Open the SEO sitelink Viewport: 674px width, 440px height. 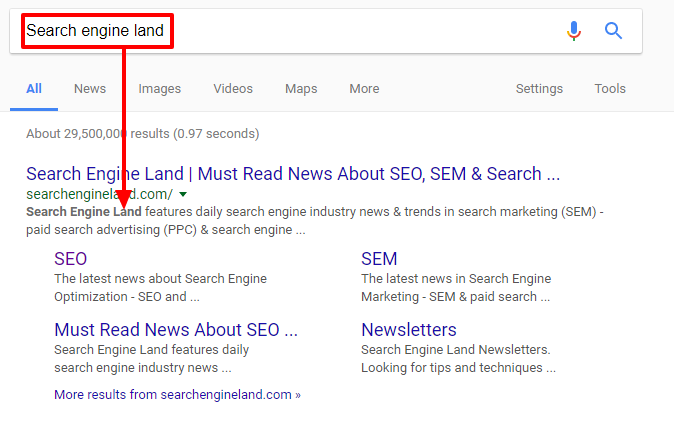[70, 259]
